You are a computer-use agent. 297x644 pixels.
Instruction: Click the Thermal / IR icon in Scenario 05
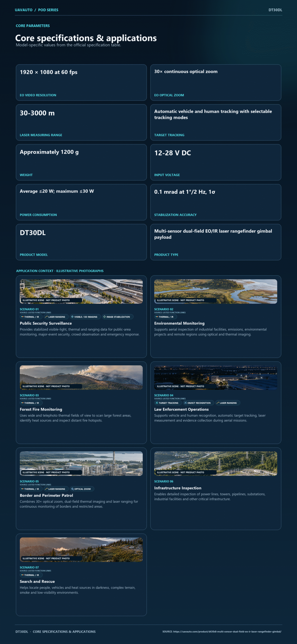pos(22,489)
